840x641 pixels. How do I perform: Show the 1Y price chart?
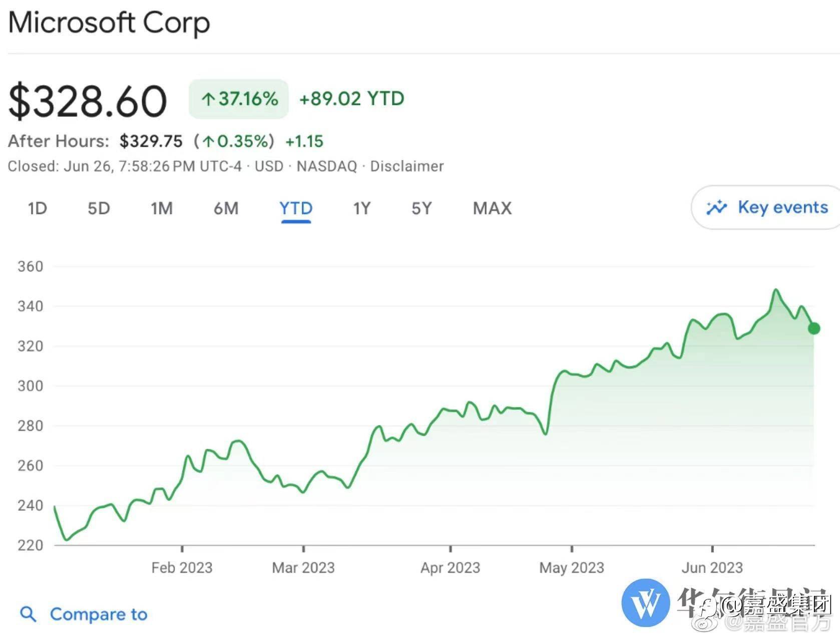click(362, 208)
